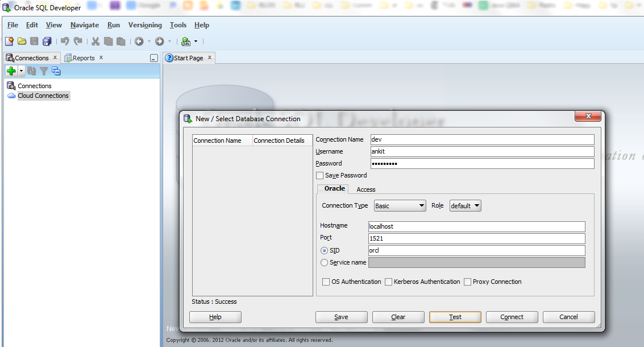
Task: Open the Versioning menu
Action: click(145, 25)
